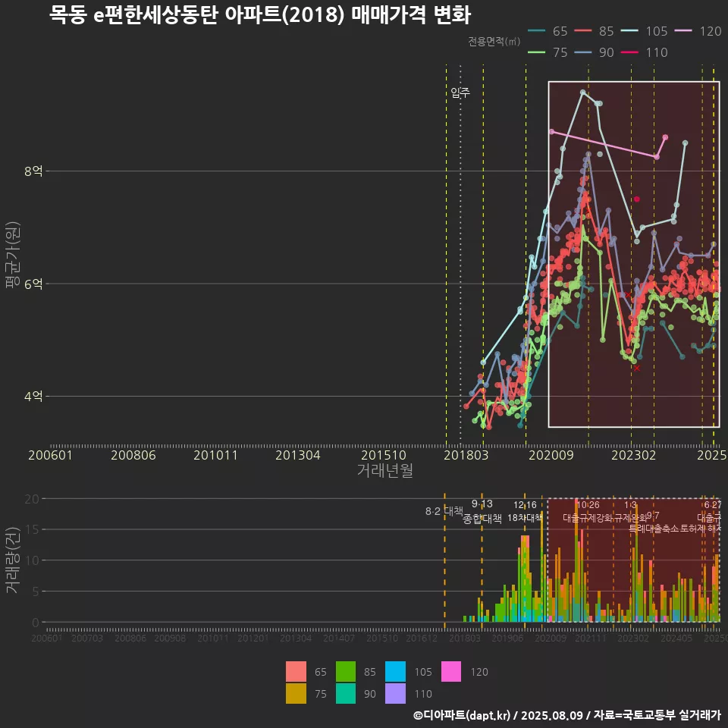Select the 85 green swatch in bottom legend
The width and height of the screenshot is (728, 728).
(346, 671)
